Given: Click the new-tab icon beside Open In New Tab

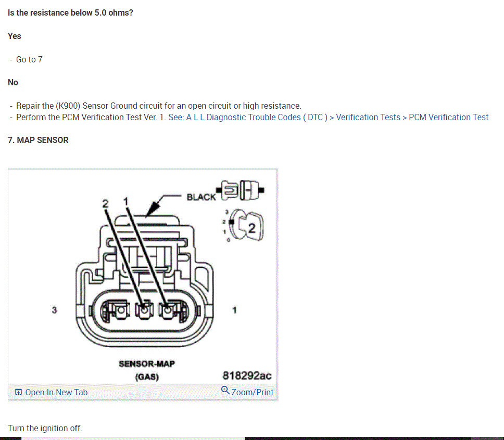Looking at the screenshot, I should tap(19, 392).
